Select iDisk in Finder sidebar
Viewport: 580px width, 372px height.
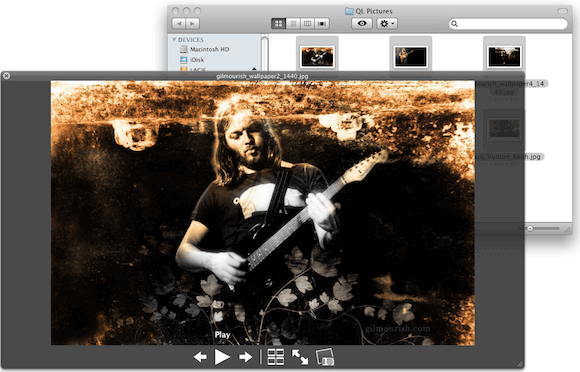(192, 60)
